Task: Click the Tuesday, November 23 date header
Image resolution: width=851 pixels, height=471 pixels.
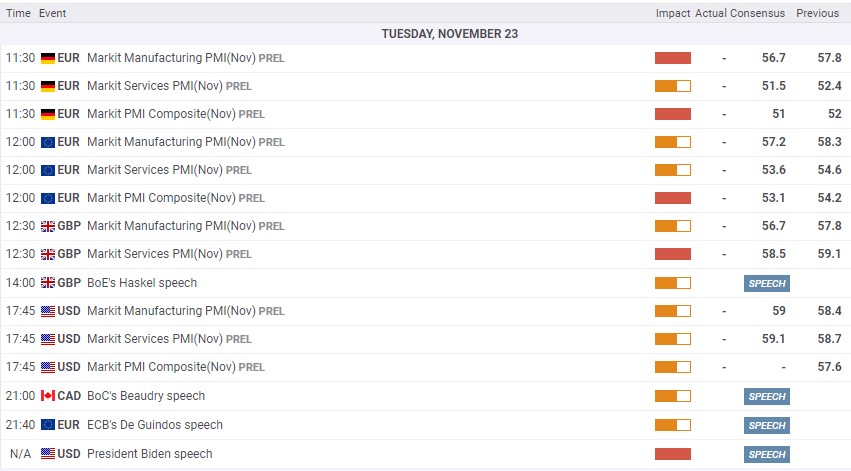Action: pos(449,34)
